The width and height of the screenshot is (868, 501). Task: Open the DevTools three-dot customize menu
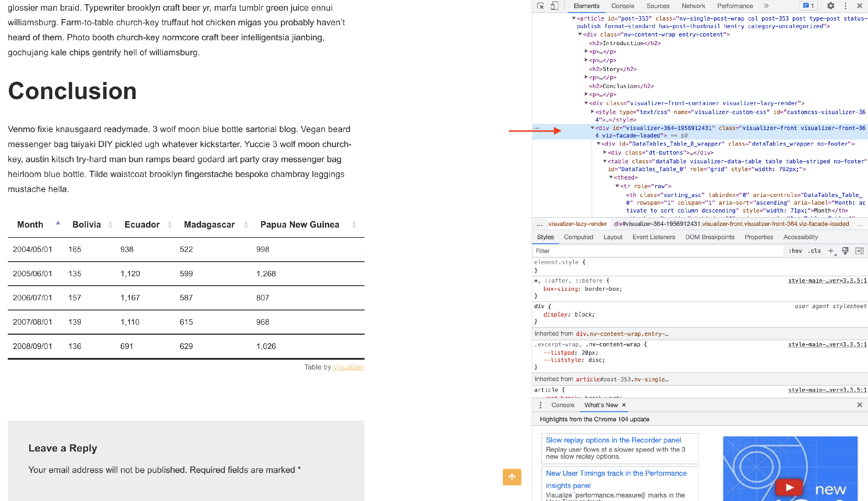coord(845,6)
